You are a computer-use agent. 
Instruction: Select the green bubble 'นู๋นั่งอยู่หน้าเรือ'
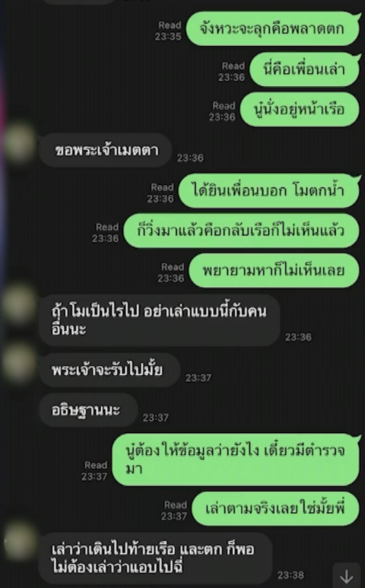point(300,109)
